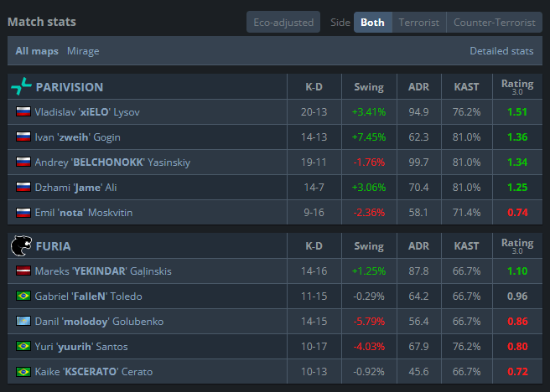Click the Kazakhstan flag beside molodoy
The width and height of the screenshot is (550, 392).
coord(23,322)
